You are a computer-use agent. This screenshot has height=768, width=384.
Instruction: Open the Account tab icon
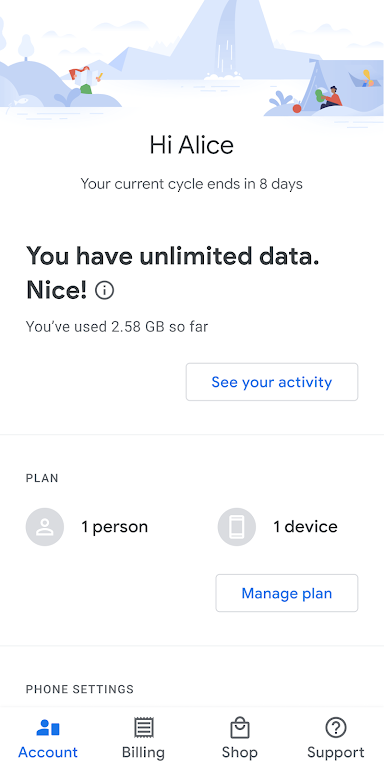48,728
